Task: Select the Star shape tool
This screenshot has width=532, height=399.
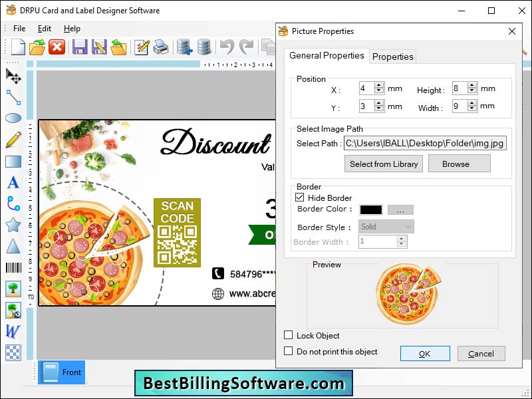Action: (x=13, y=225)
